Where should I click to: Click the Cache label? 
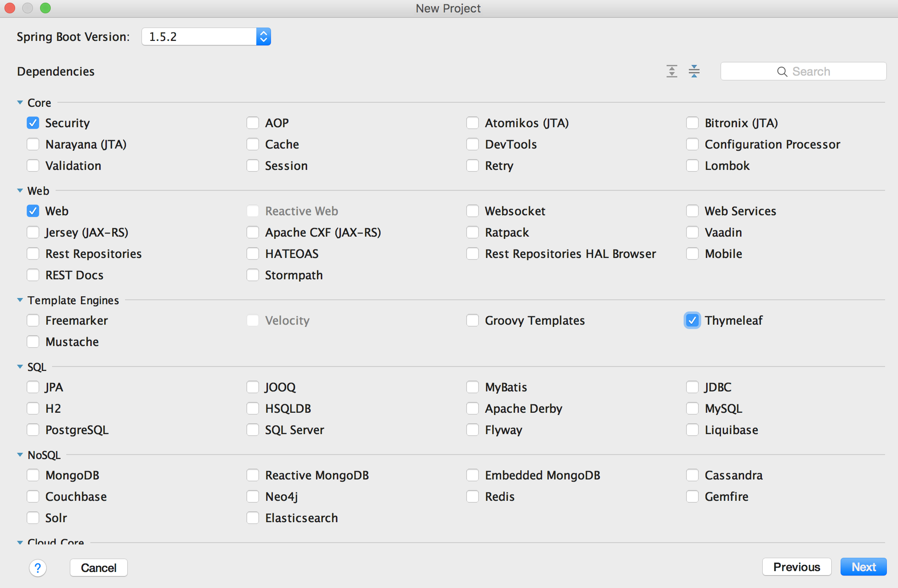click(282, 144)
